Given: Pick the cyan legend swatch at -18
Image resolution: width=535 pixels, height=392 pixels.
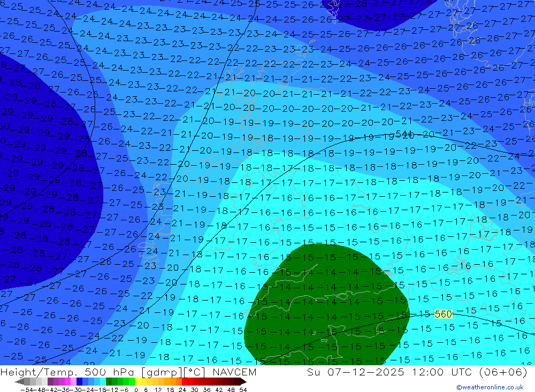Looking at the screenshot, I should [102, 381].
